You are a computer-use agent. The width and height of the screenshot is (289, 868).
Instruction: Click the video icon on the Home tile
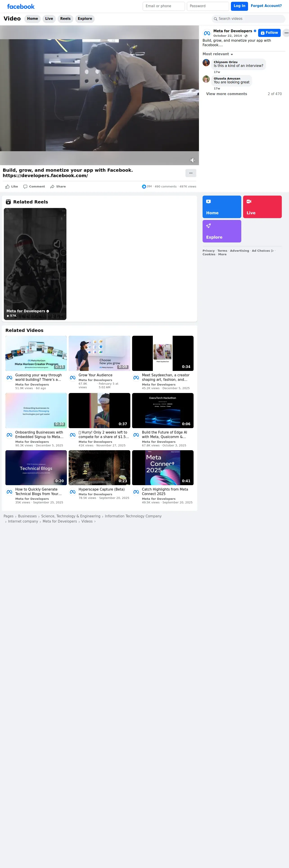(x=209, y=201)
